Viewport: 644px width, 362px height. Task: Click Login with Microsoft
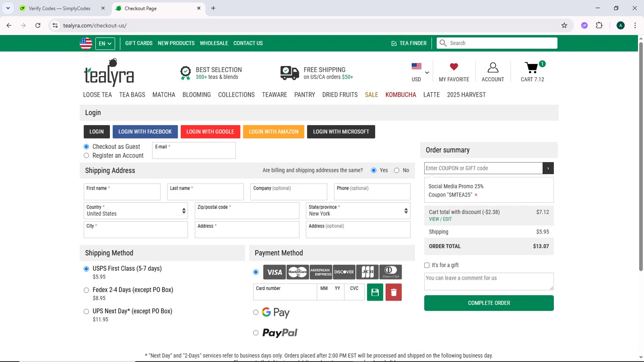coord(341,132)
